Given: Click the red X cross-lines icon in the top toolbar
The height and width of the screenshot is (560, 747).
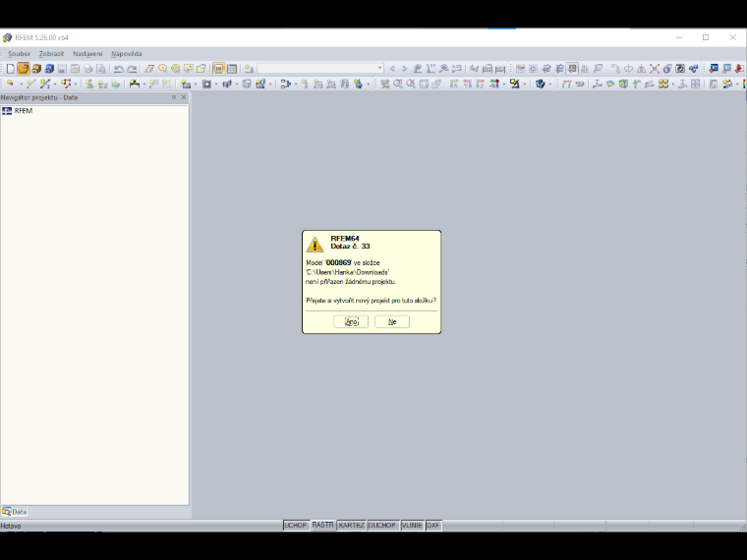Looking at the screenshot, I should tap(655, 69).
